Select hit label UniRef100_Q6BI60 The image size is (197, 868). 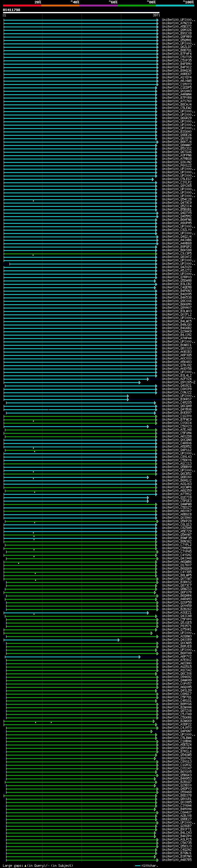point(177,477)
